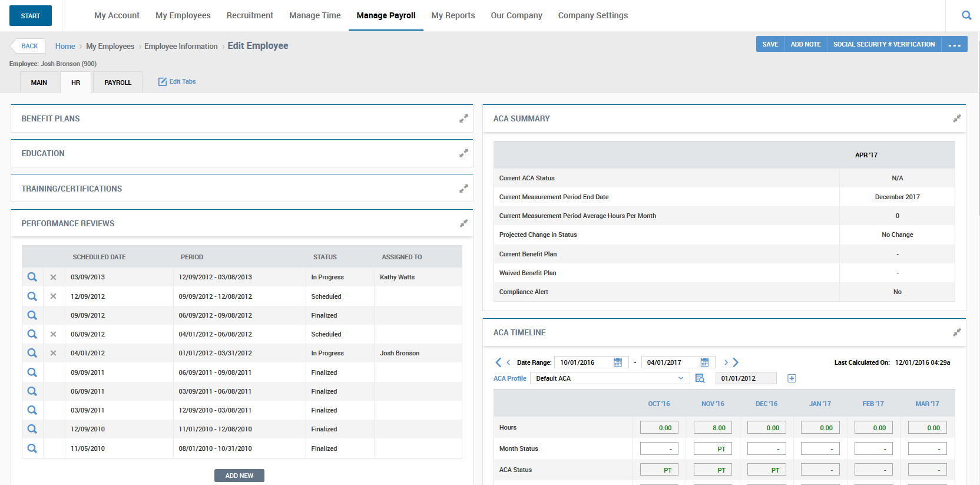Go to previous ACA timeline period (large arrow)
Viewport: 980px width, 485px height.
click(x=498, y=362)
